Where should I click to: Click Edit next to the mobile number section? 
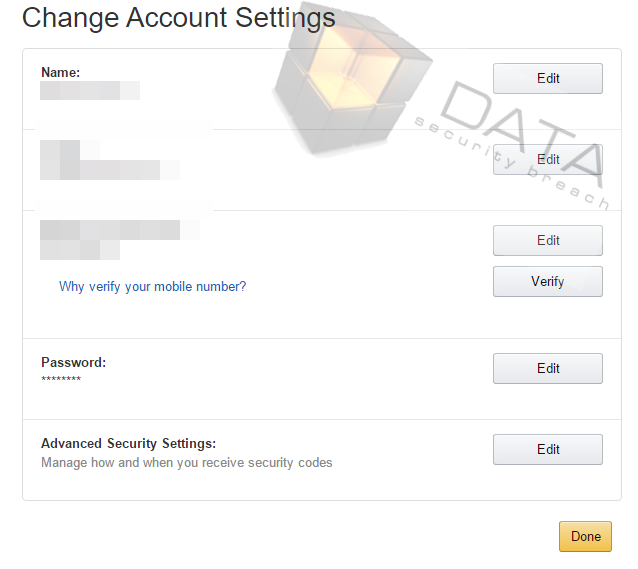coord(548,240)
